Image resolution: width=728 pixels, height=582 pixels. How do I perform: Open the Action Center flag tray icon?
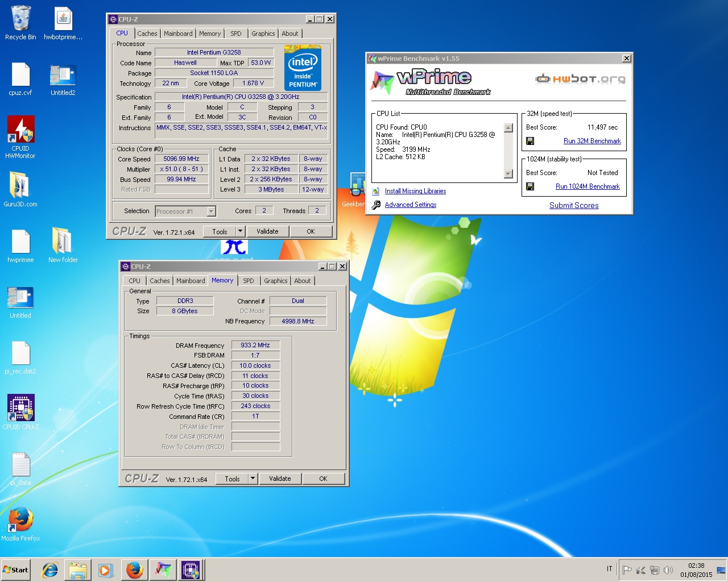pos(627,570)
